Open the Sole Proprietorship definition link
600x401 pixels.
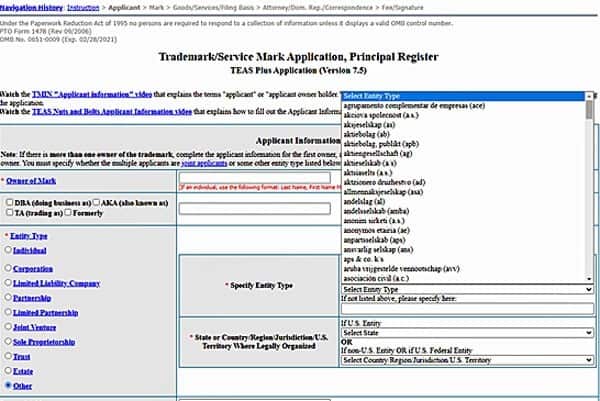(x=44, y=342)
